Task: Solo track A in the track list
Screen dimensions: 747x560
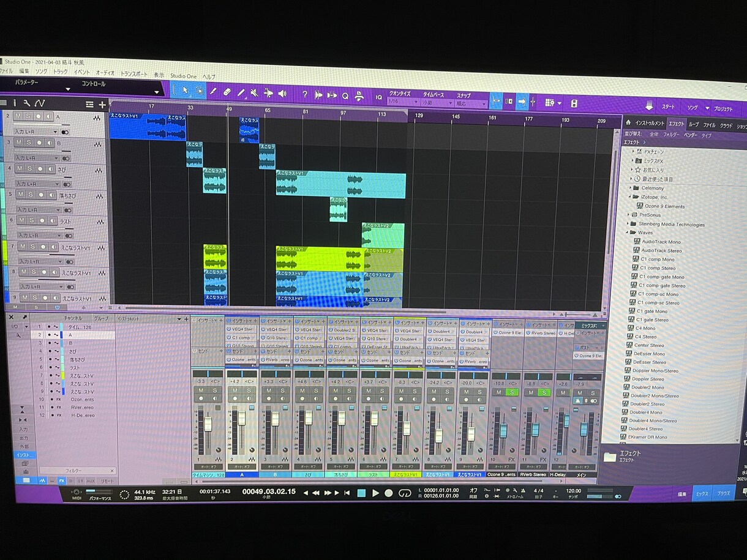Action: pyautogui.click(x=29, y=116)
